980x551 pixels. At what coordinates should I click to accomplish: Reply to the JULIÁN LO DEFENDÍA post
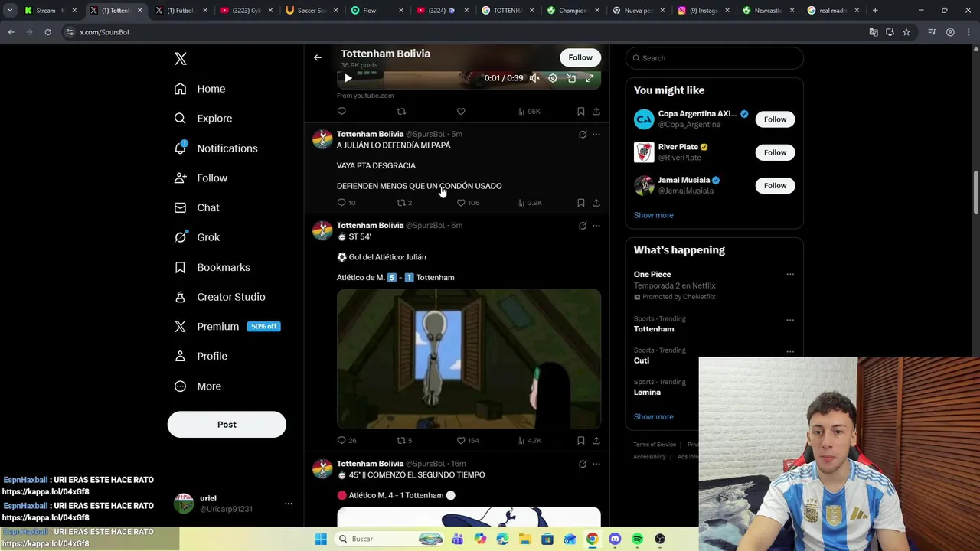pos(346,203)
